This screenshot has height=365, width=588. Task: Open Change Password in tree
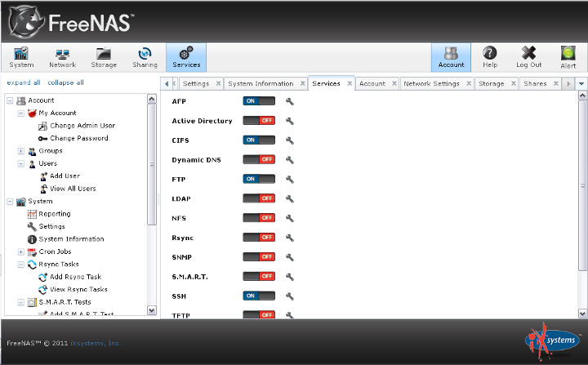(79, 139)
